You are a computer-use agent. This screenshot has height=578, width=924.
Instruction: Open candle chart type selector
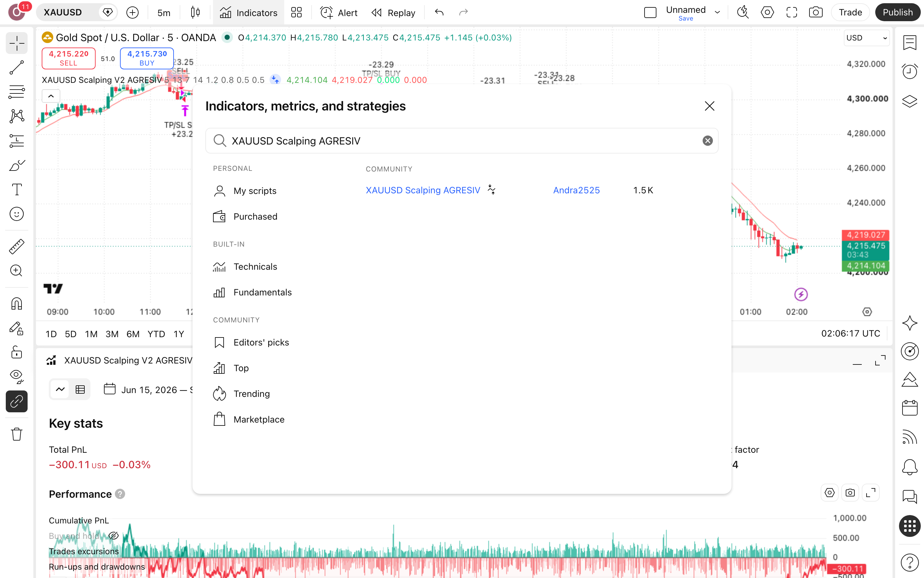point(195,12)
